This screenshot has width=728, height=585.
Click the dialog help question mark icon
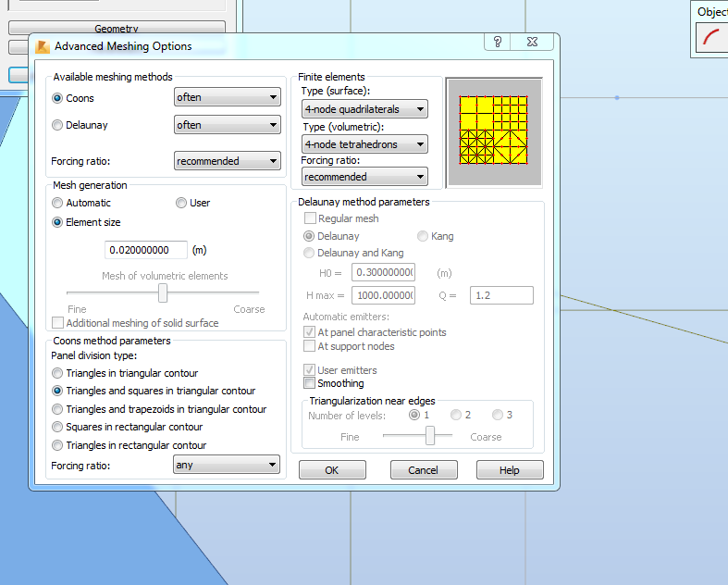(498, 42)
